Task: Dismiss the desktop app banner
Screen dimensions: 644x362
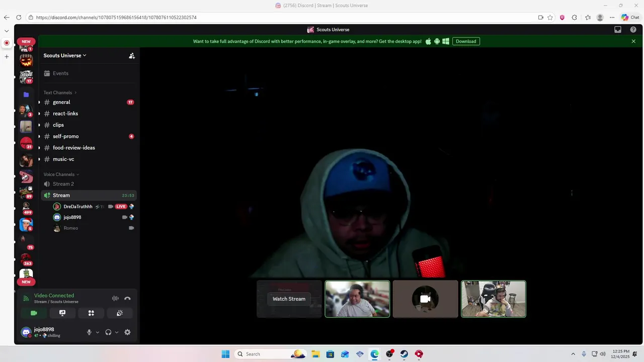Action: tap(633, 41)
